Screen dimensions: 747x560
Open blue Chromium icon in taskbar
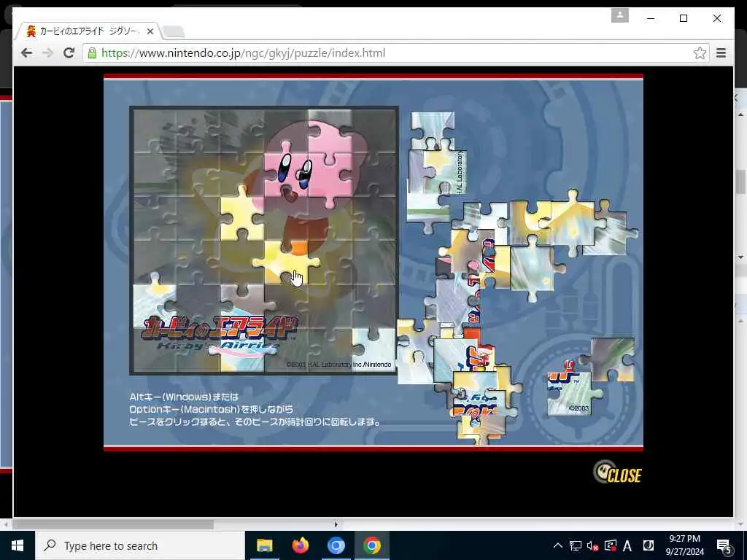click(x=336, y=545)
